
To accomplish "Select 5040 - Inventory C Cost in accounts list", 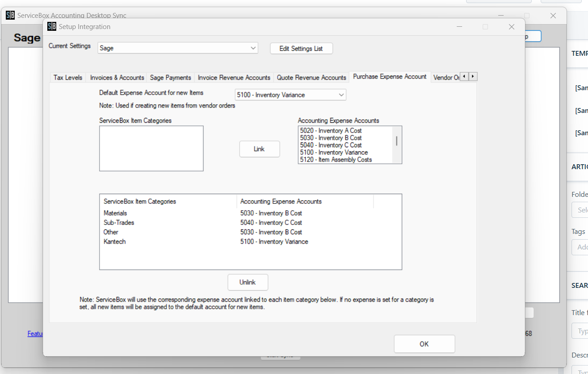I will (x=331, y=145).
